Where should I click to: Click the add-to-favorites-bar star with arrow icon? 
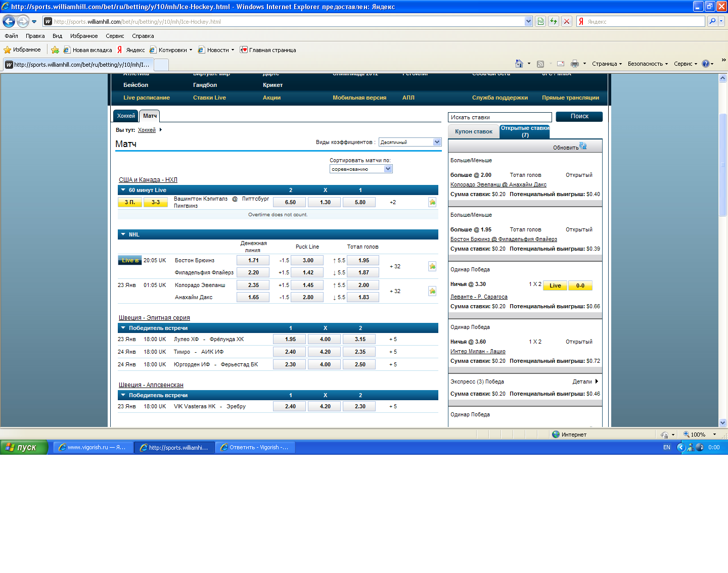[x=55, y=50]
